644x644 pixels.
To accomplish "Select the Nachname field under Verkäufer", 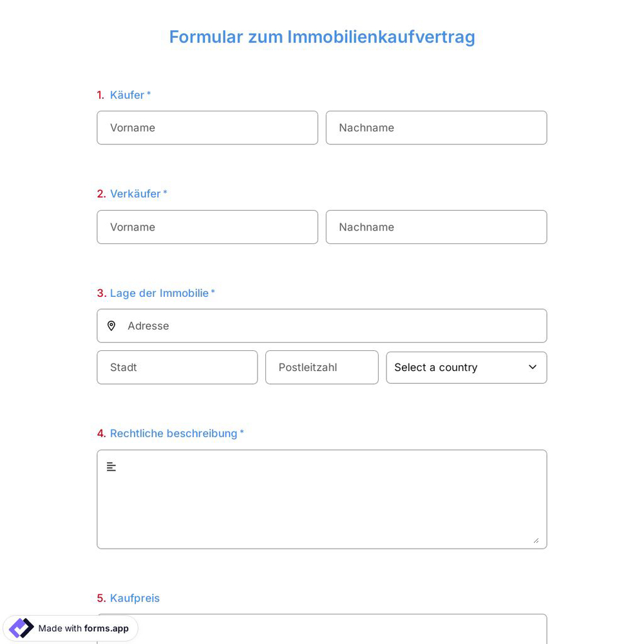I will 436,227.
